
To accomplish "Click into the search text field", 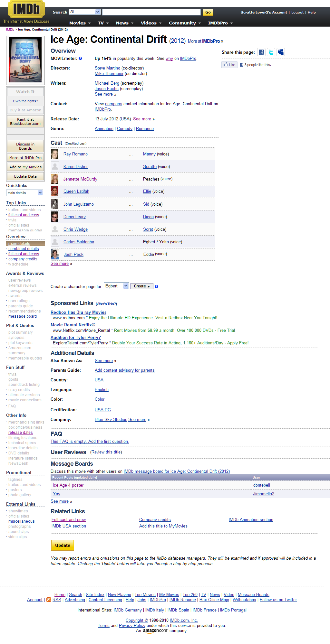I will tap(151, 12).
